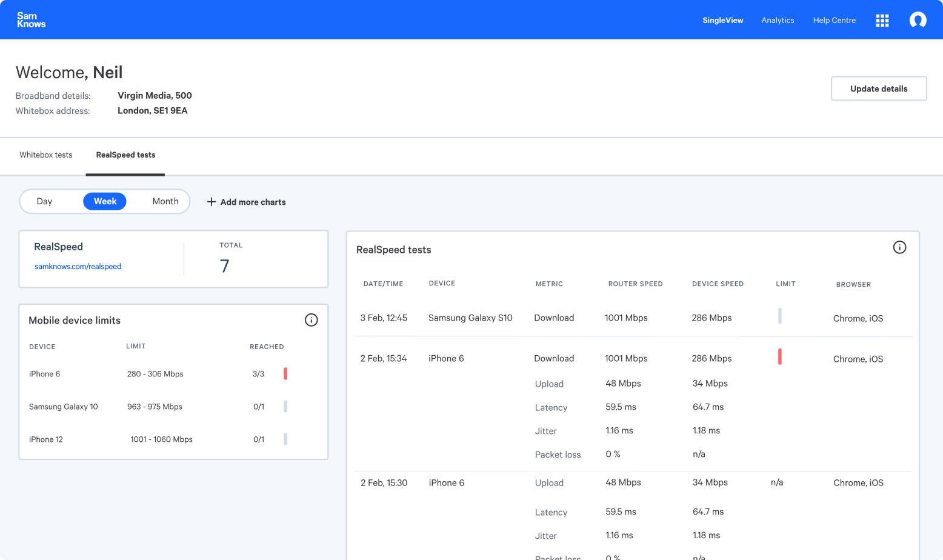This screenshot has width=943, height=560.
Task: Click the METRIC column header
Action: point(549,284)
